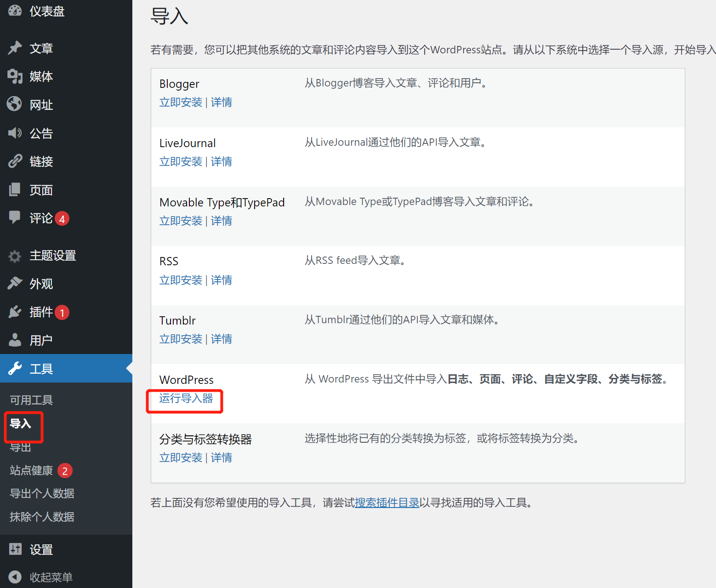Click the Blogger importer name
This screenshot has width=716, height=588.
click(x=179, y=84)
